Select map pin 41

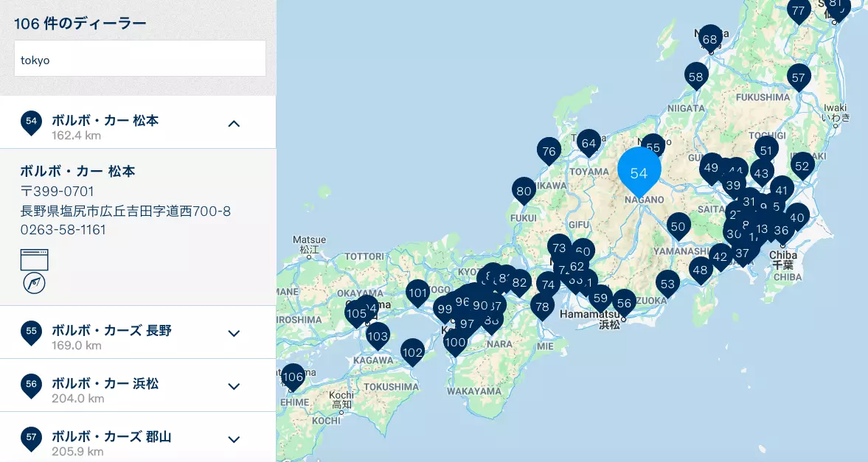click(x=782, y=191)
